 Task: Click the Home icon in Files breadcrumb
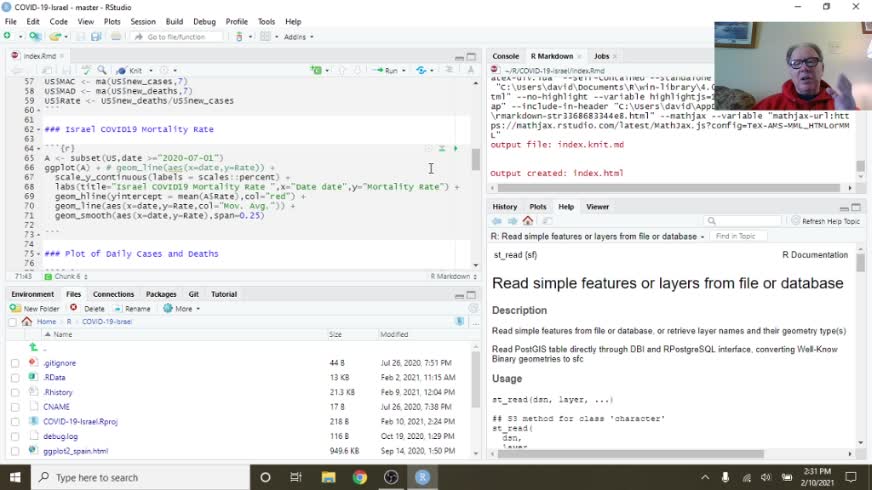27,321
